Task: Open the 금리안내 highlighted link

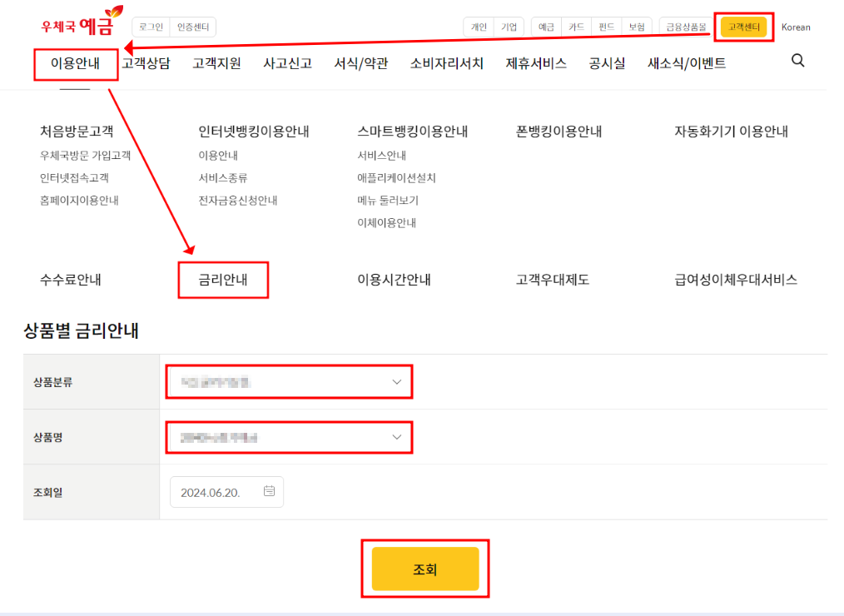Action: pyautogui.click(x=223, y=280)
